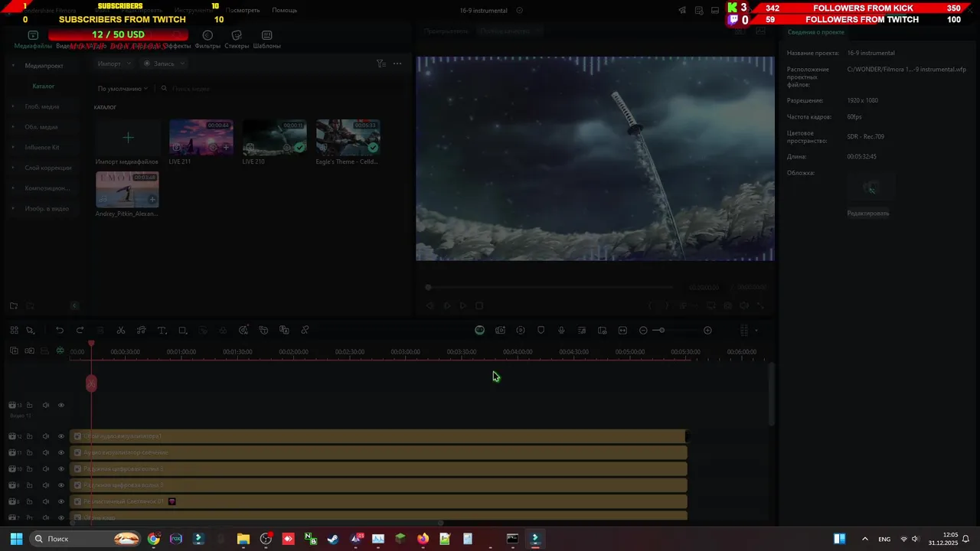Open the Посмотреть menu

[x=243, y=10]
